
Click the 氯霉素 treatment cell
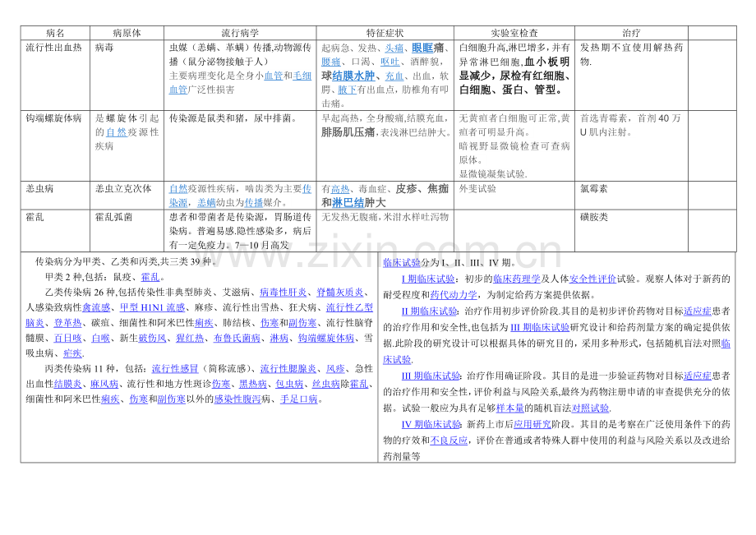tap(593, 188)
